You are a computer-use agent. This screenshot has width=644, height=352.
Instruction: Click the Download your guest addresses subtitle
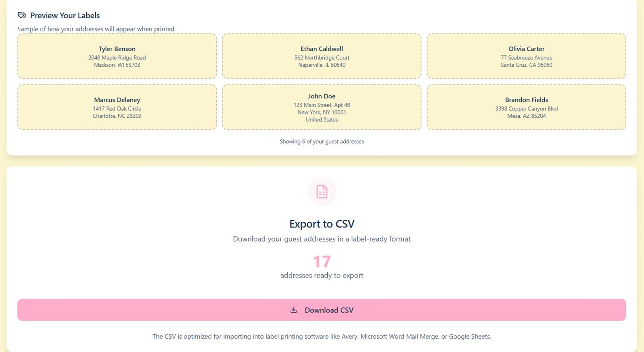[x=322, y=239]
